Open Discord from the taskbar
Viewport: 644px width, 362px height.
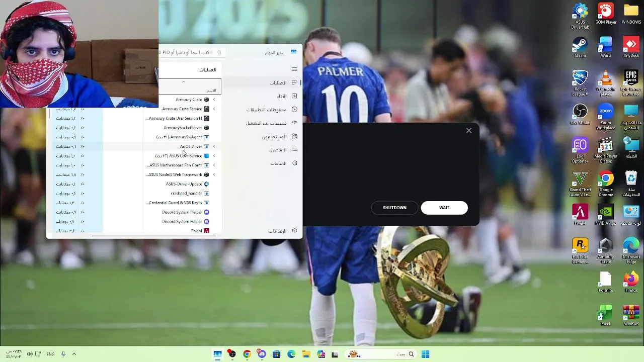(x=262, y=354)
